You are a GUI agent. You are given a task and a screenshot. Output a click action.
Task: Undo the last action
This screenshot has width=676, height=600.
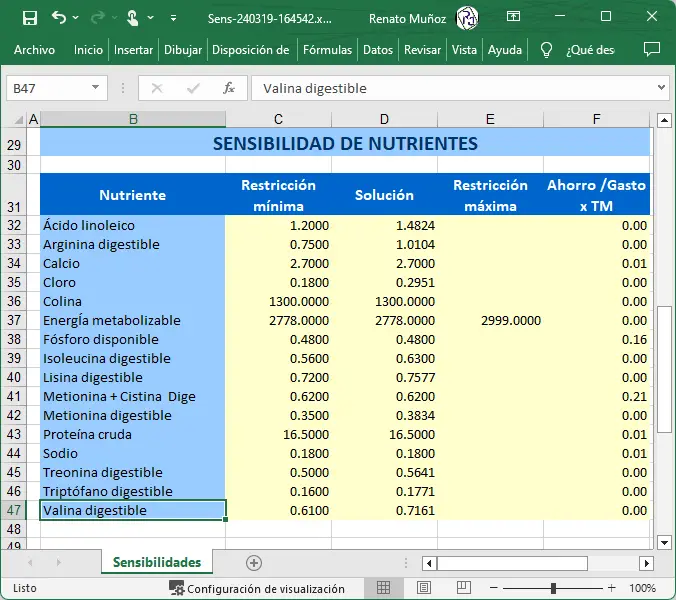point(58,18)
